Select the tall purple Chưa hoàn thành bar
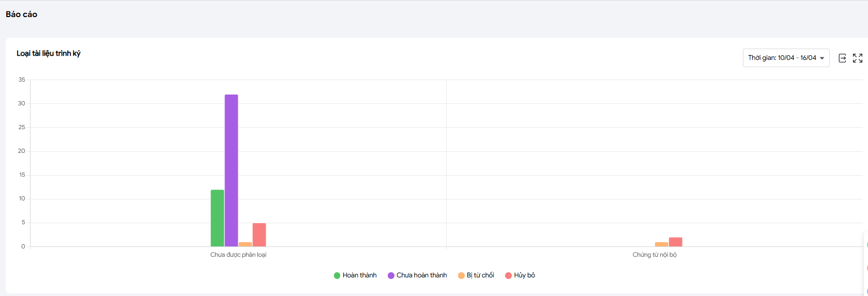The height and width of the screenshot is (296, 868). tap(231, 170)
